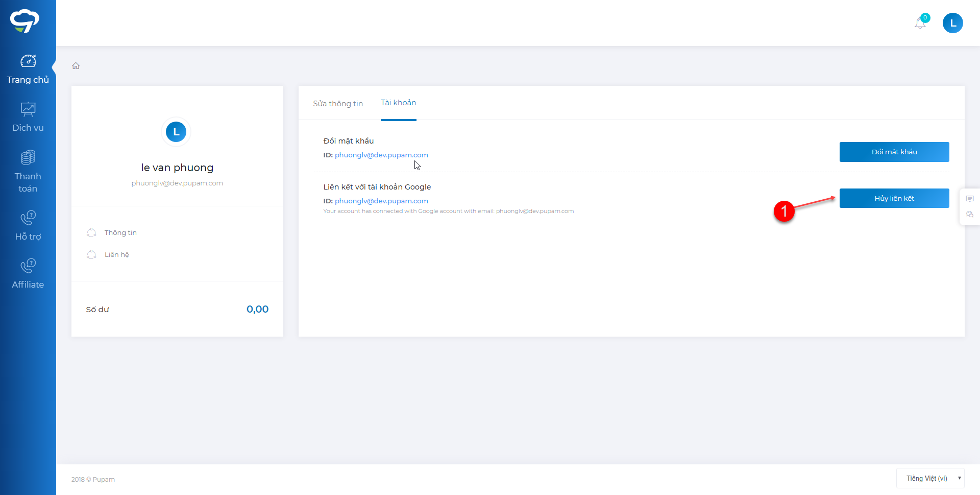Switch to the Sửa thông tin tab

click(338, 104)
